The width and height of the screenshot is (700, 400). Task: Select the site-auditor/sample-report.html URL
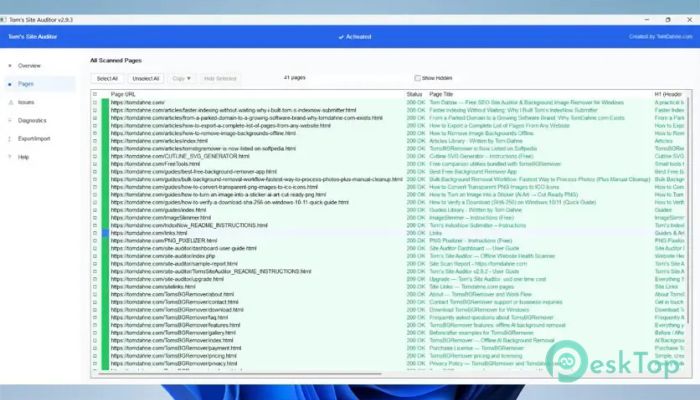[x=174, y=264]
